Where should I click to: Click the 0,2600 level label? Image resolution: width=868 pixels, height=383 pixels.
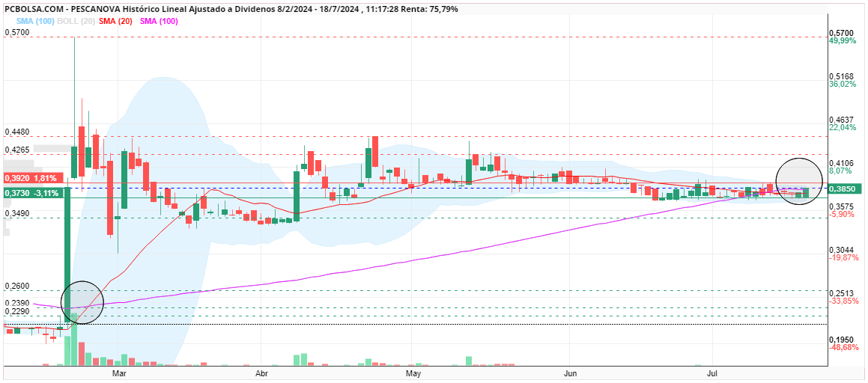17,286
